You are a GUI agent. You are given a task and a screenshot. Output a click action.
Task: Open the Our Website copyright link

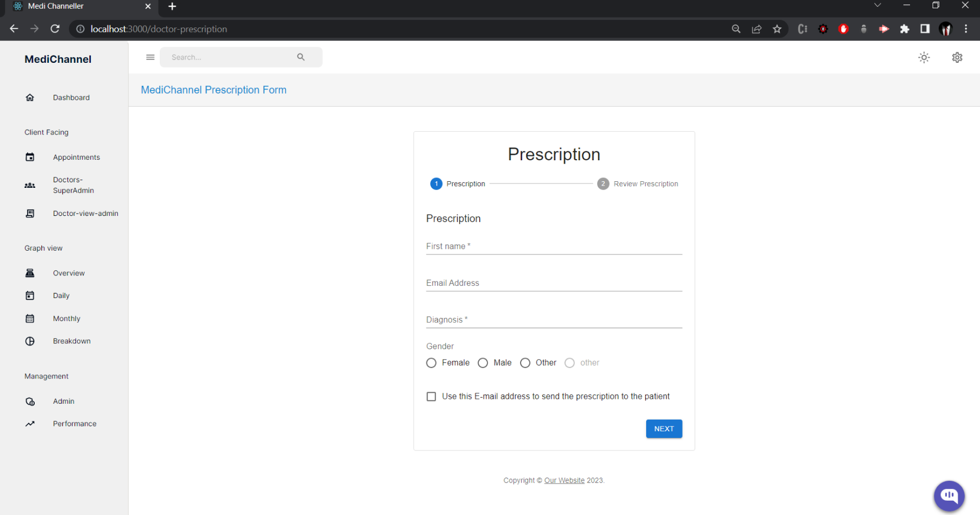564,480
